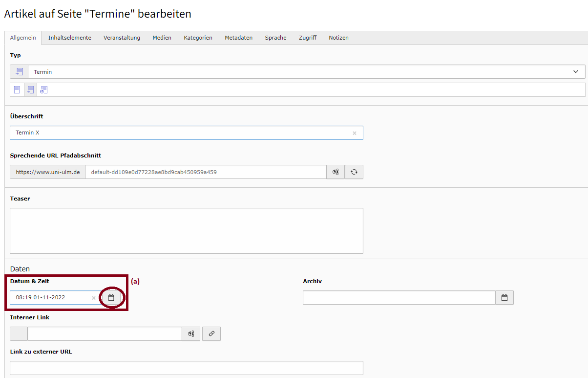Open the Interner Link wizard icon
Viewport: 588px width, 378px height.
tap(191, 334)
